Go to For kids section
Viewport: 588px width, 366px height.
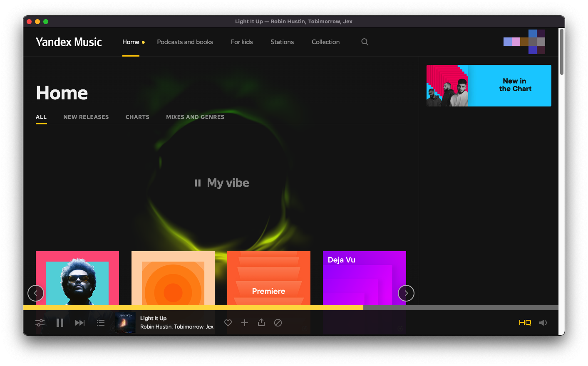pos(242,42)
